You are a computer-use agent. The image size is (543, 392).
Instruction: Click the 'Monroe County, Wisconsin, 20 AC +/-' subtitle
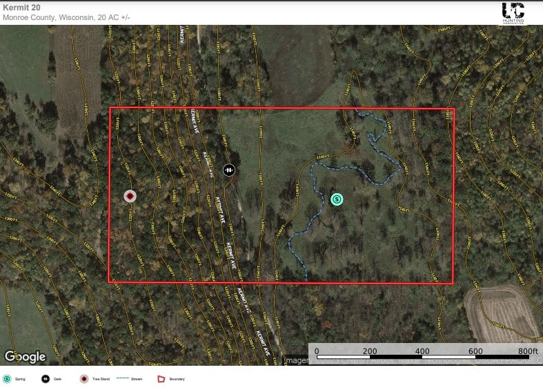click(66, 17)
